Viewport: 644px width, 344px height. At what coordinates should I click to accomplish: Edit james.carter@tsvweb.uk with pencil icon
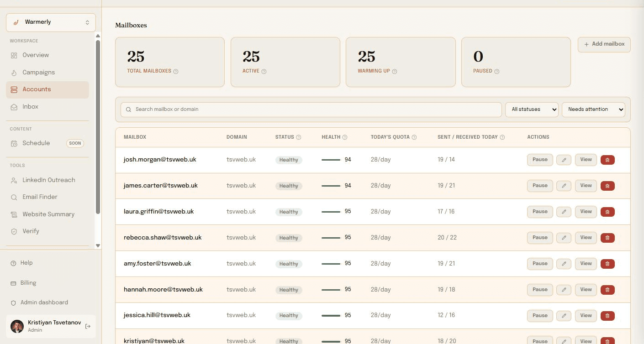[x=564, y=186]
